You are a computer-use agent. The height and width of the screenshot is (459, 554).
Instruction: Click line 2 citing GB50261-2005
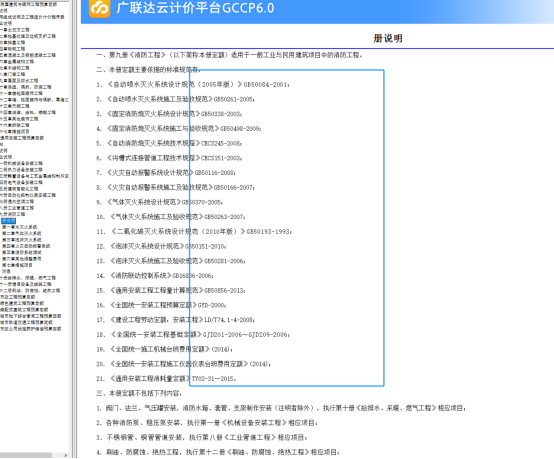pyautogui.click(x=176, y=99)
